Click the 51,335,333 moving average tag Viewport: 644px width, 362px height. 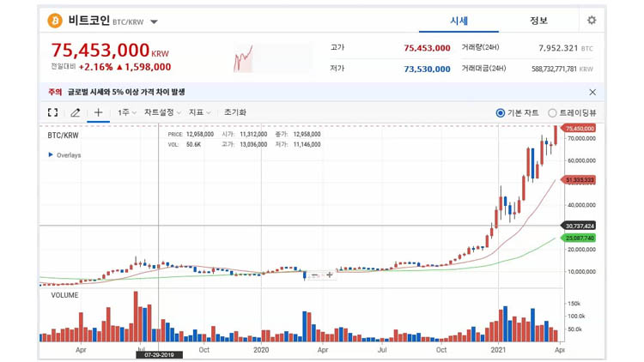coord(578,180)
